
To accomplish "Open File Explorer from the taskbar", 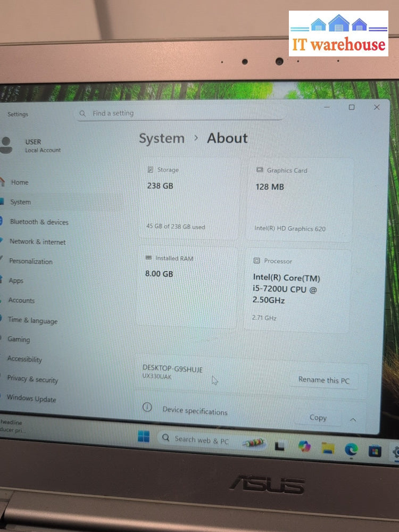I will click(328, 448).
